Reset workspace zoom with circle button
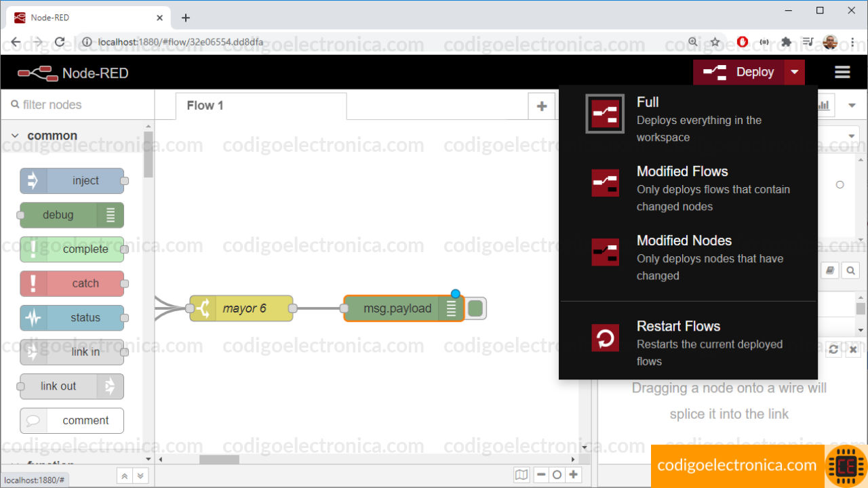This screenshot has width=868, height=488. tap(557, 474)
